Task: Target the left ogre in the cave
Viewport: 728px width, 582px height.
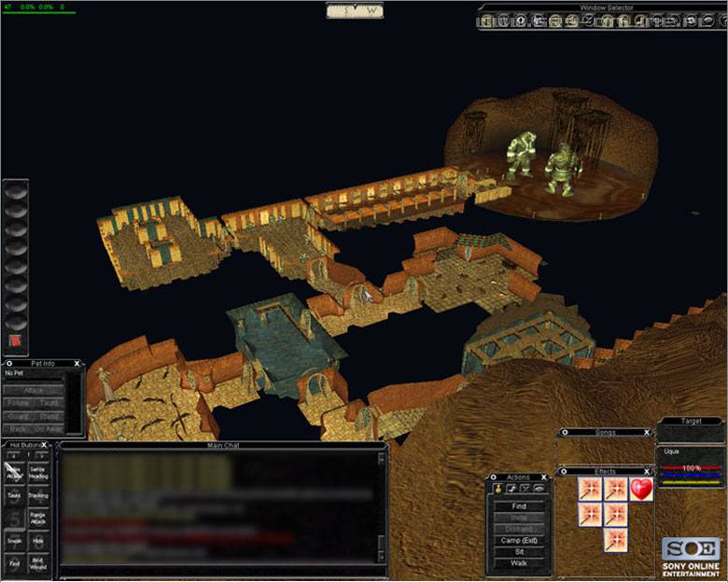Action: (522, 155)
